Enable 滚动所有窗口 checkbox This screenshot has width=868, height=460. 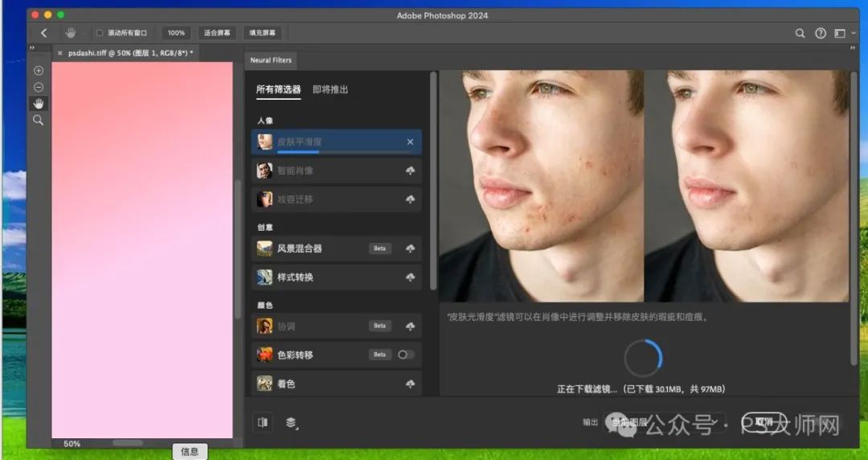pos(100,33)
